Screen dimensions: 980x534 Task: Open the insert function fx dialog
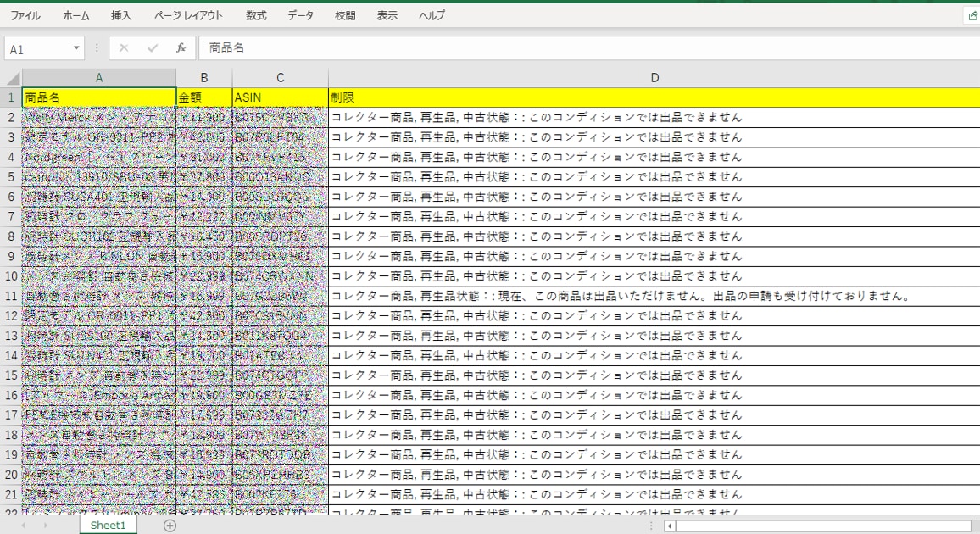[x=181, y=48]
